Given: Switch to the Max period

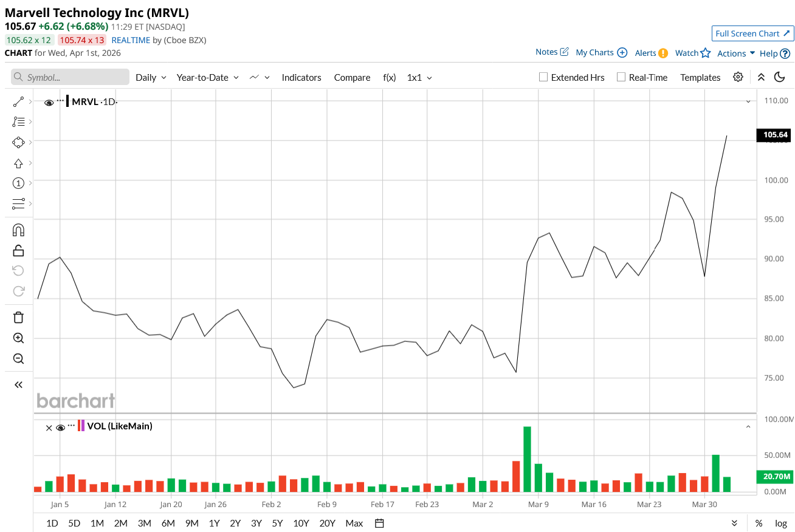Looking at the screenshot, I should [x=354, y=523].
